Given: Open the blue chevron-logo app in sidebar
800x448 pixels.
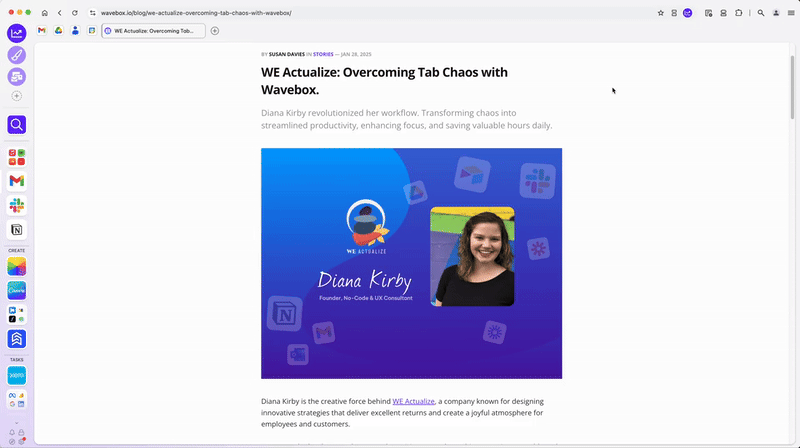Looking at the screenshot, I should tap(17, 339).
